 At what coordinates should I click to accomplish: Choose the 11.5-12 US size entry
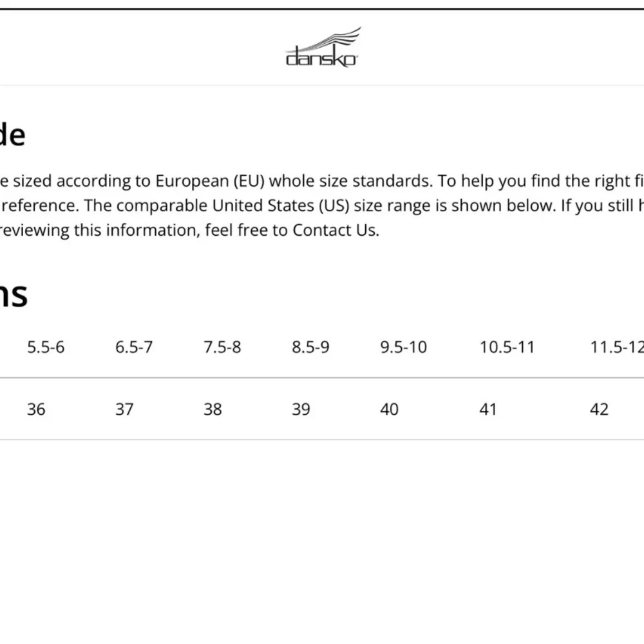(616, 347)
